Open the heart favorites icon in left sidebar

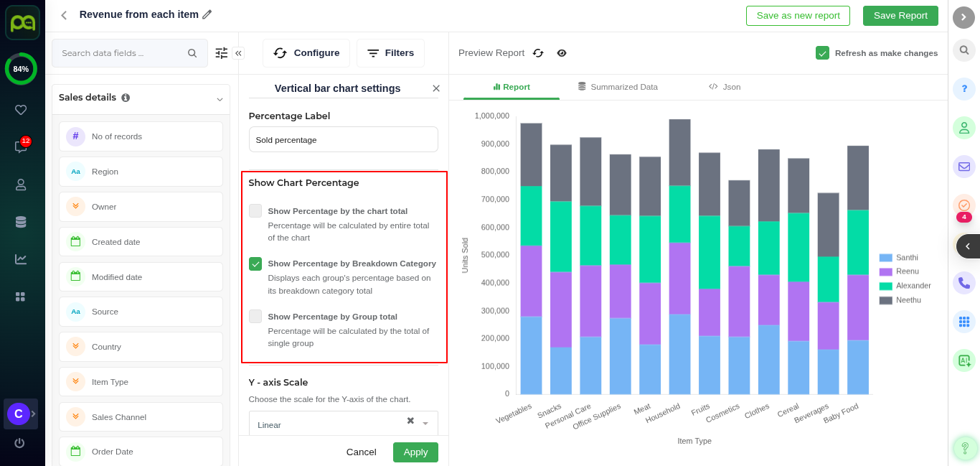pyautogui.click(x=21, y=110)
